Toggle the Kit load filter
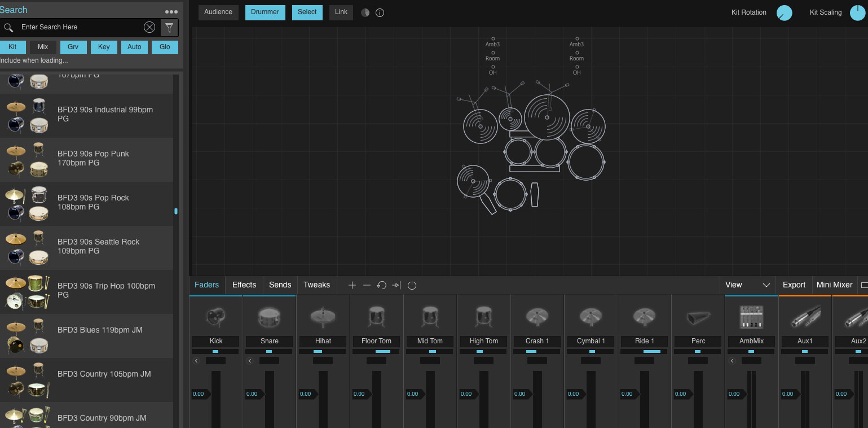 tap(12, 47)
